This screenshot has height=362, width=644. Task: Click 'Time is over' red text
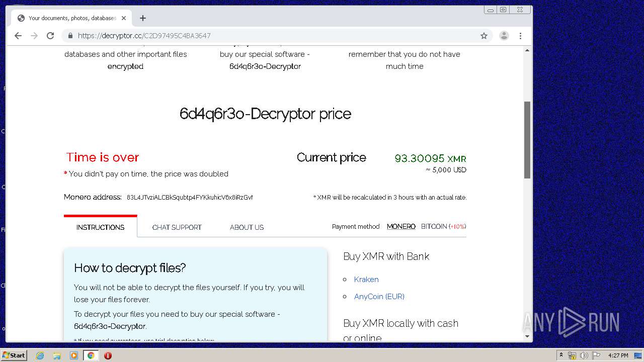coord(103,157)
